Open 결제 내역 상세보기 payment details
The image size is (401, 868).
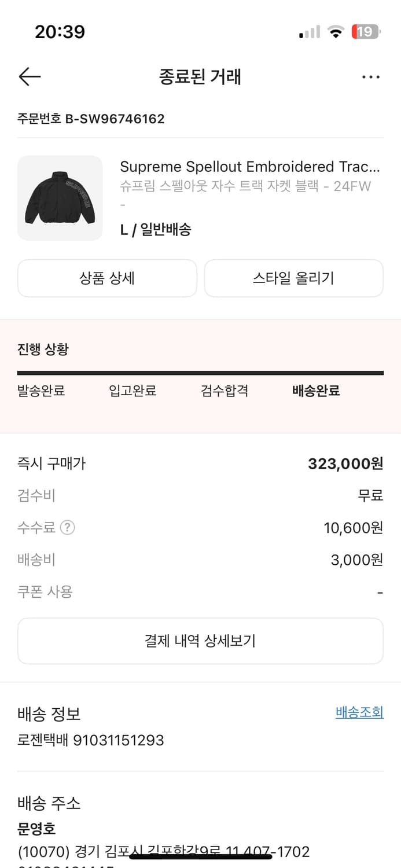200,641
